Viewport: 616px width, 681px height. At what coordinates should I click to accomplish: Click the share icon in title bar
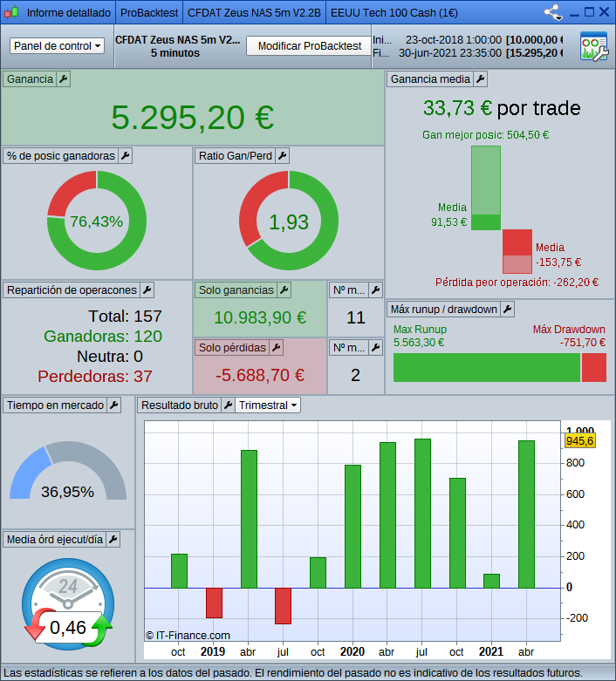pyautogui.click(x=553, y=12)
